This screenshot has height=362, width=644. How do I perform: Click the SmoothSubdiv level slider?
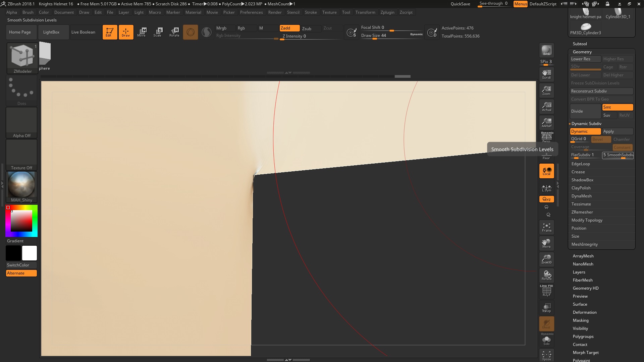point(618,155)
